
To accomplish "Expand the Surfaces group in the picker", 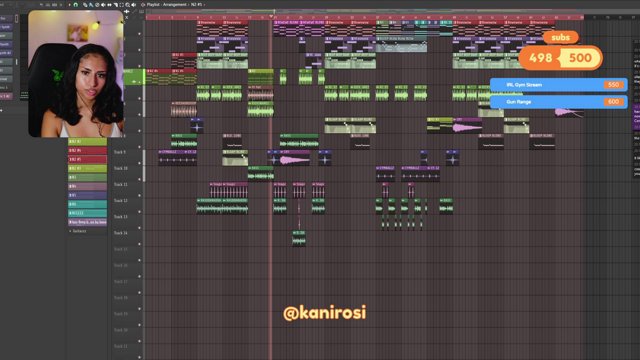I will [78, 231].
